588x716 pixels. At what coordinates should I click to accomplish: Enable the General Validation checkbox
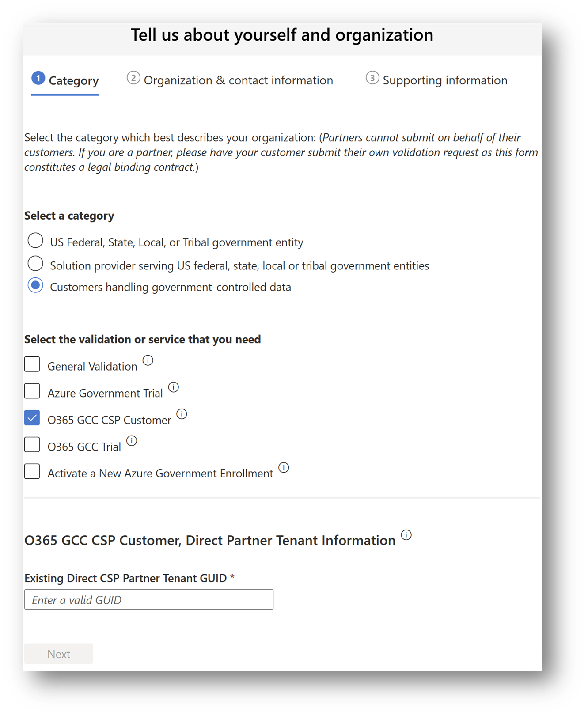coord(32,365)
